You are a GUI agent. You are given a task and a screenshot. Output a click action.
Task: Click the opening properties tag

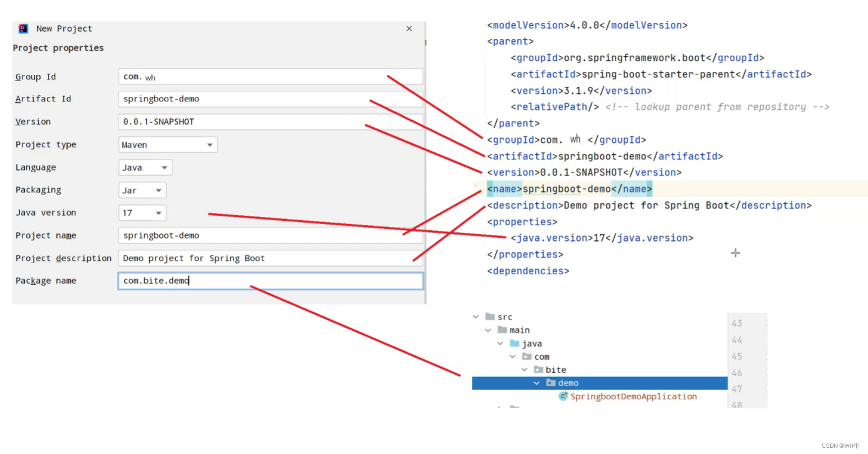522,222
